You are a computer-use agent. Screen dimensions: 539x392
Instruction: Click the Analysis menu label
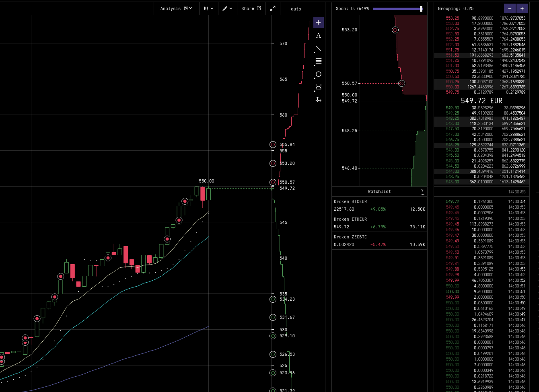171,8
